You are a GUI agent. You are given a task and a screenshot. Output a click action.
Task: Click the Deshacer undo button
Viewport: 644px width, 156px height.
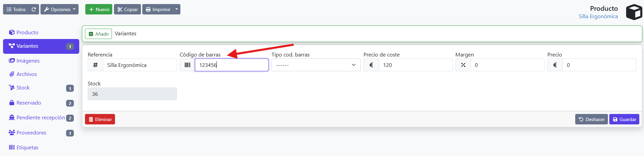pyautogui.click(x=591, y=119)
